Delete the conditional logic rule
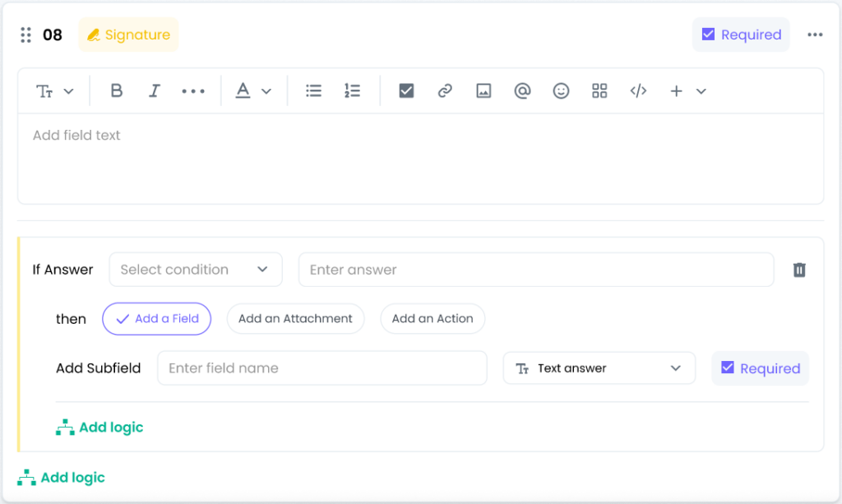 pos(798,270)
